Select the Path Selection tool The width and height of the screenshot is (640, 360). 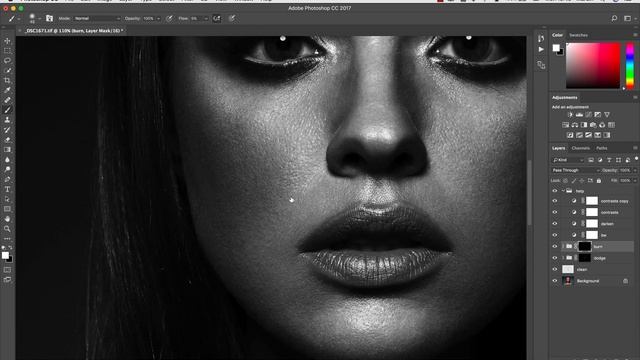7,199
